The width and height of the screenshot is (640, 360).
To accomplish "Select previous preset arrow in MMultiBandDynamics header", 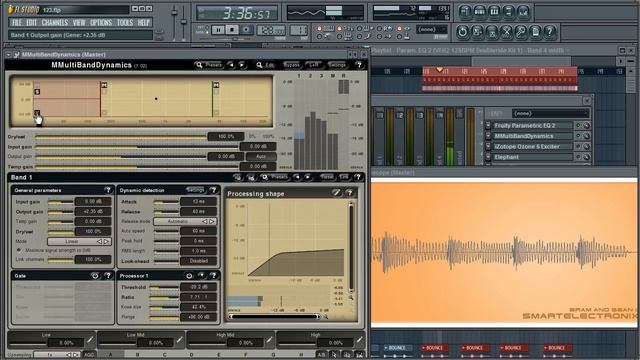I will click(x=231, y=65).
